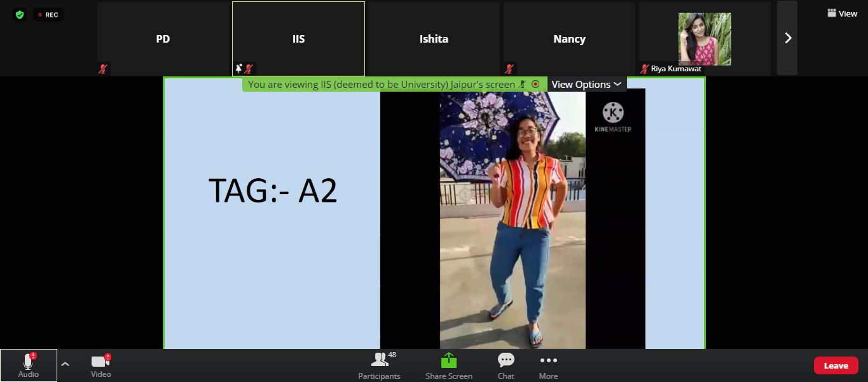
Task: Open the Participants panel
Action: [x=380, y=365]
